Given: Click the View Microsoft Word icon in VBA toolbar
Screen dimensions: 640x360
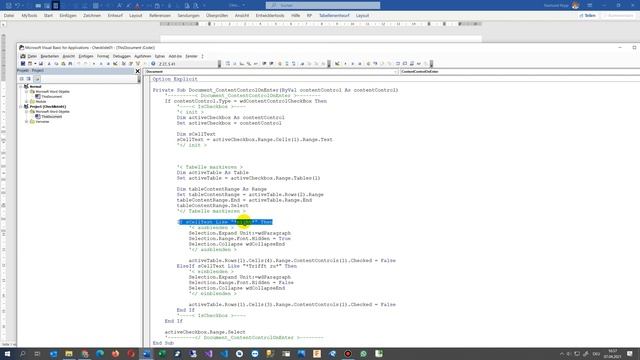Looking at the screenshot, I should [23, 64].
